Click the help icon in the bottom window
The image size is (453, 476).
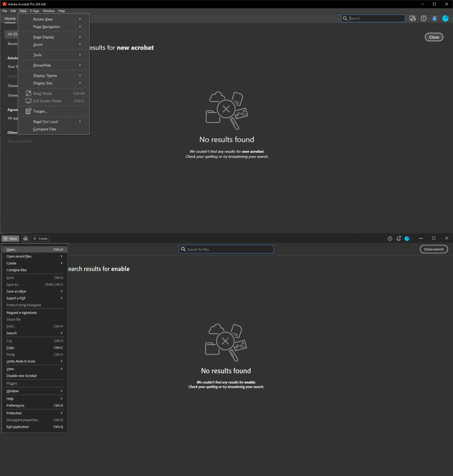coord(390,239)
